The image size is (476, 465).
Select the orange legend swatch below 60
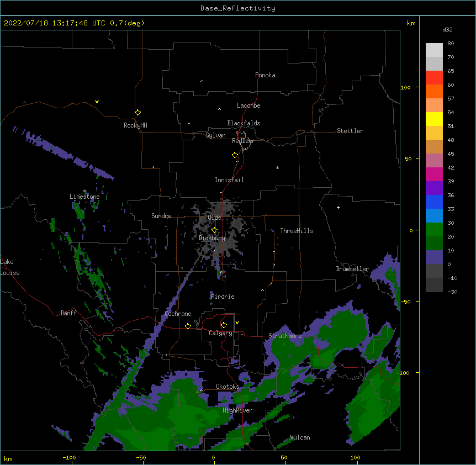[x=434, y=91]
